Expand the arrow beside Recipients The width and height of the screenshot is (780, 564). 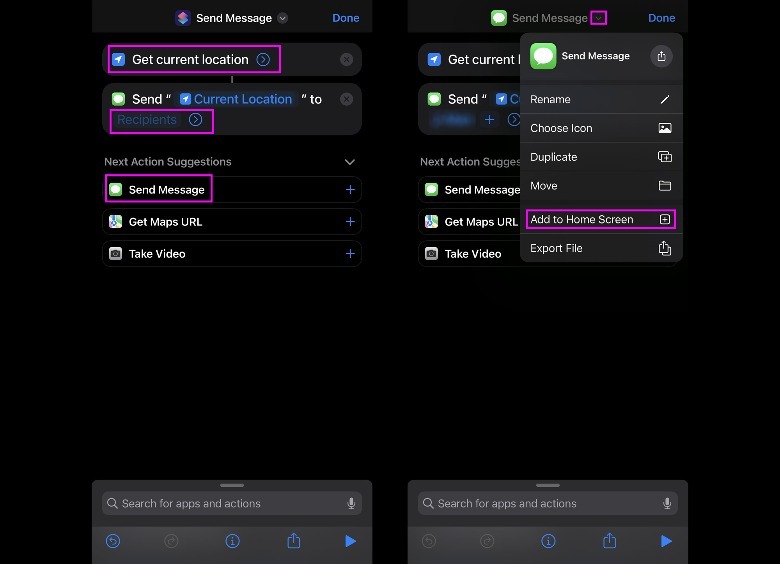click(x=195, y=120)
